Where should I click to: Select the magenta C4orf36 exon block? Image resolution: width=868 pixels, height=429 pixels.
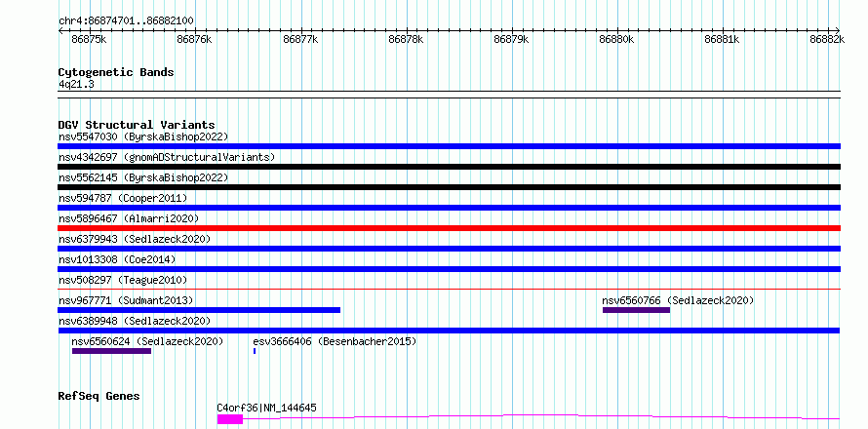[230, 419]
